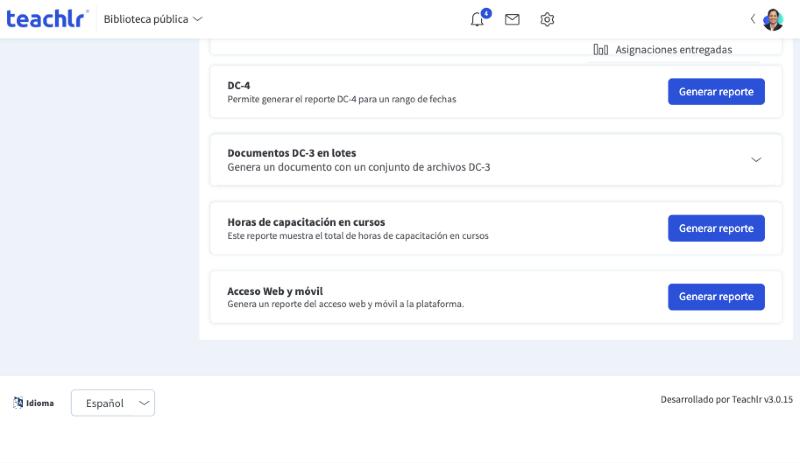Viewport: 800px width, 463px height.
Task: Click the Acceso Web y móvil heading
Action: [275, 291]
